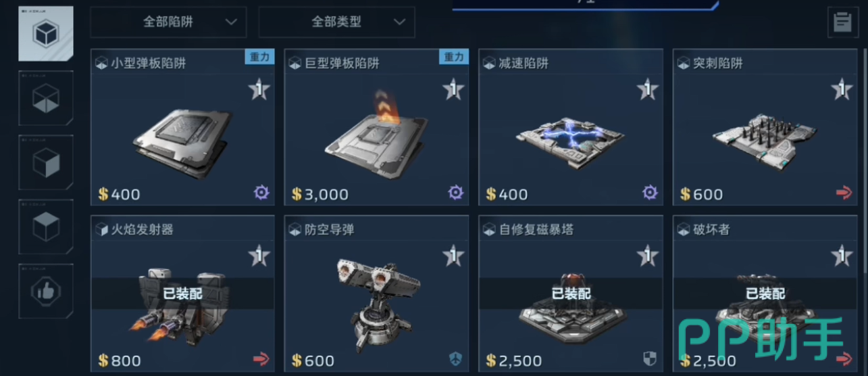Viewport: 868px width, 376px height.
Task: Click the star level badge on 减速陷阱
Action: click(647, 89)
